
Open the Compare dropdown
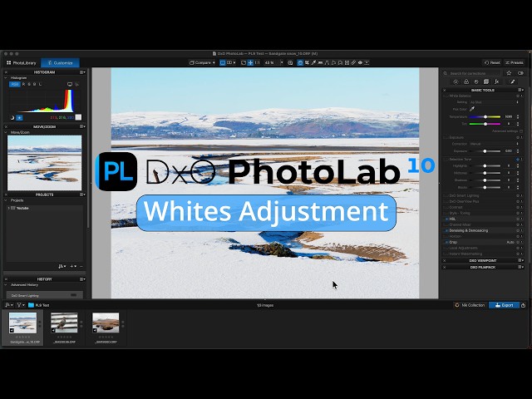[202, 63]
